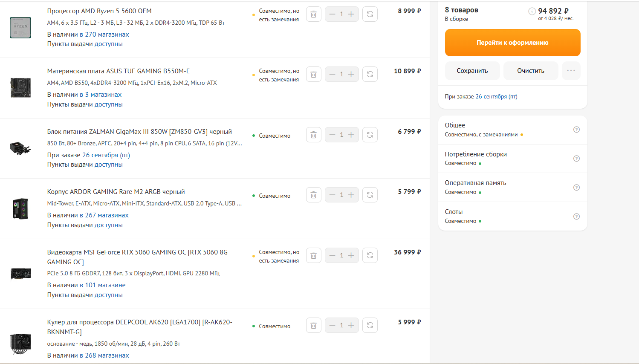This screenshot has width=639, height=364.
Task: Open the help icon for Потребление сборки
Action: pyautogui.click(x=576, y=159)
